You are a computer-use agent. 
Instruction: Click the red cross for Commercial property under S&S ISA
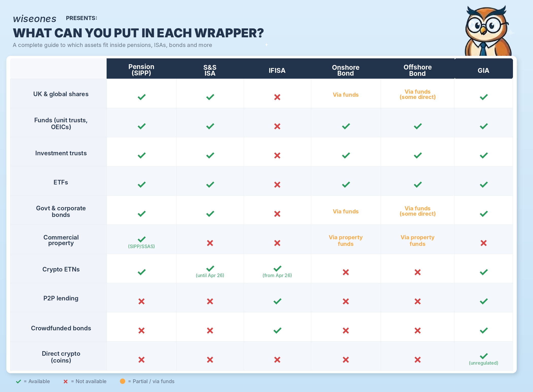[210, 243]
